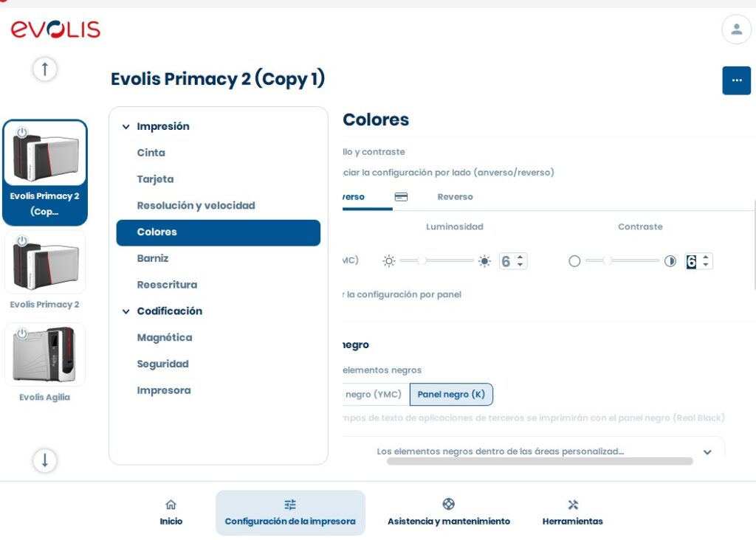
Task: Click the Contraste value field
Action: coord(693,261)
